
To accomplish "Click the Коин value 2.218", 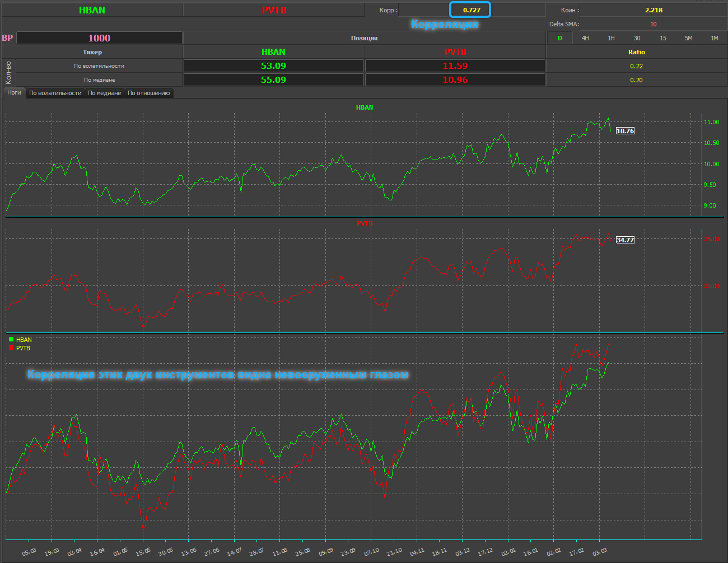I will [654, 10].
